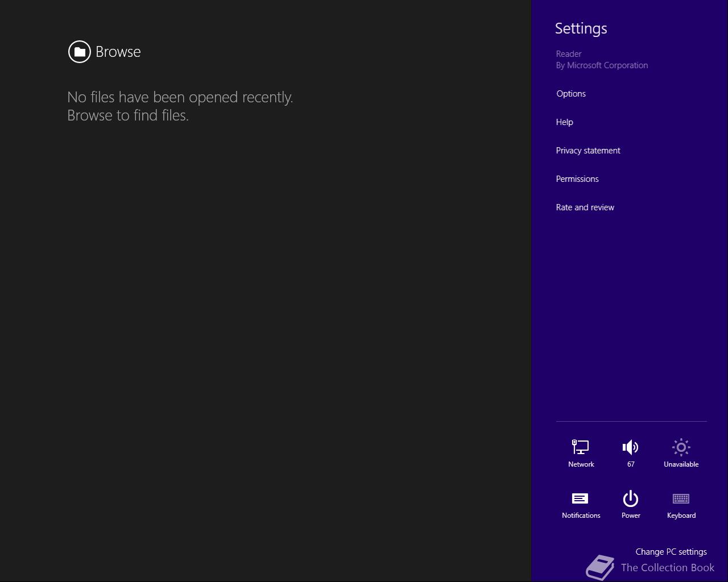Click the Browse folder icon
Viewport: 728px width, 582px height.
(80, 52)
